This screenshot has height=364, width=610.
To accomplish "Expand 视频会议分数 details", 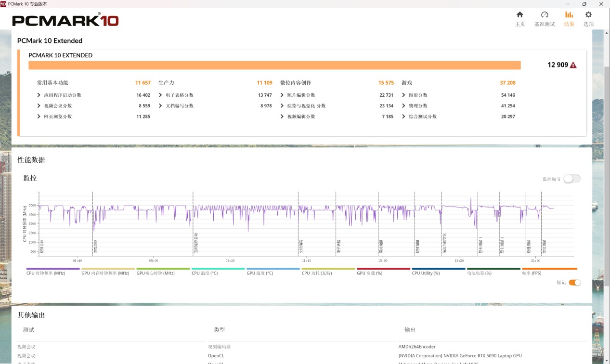I will 39,106.
